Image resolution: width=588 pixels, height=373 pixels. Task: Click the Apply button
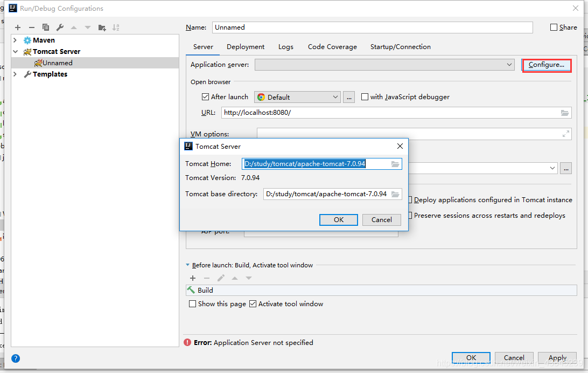pyautogui.click(x=557, y=357)
